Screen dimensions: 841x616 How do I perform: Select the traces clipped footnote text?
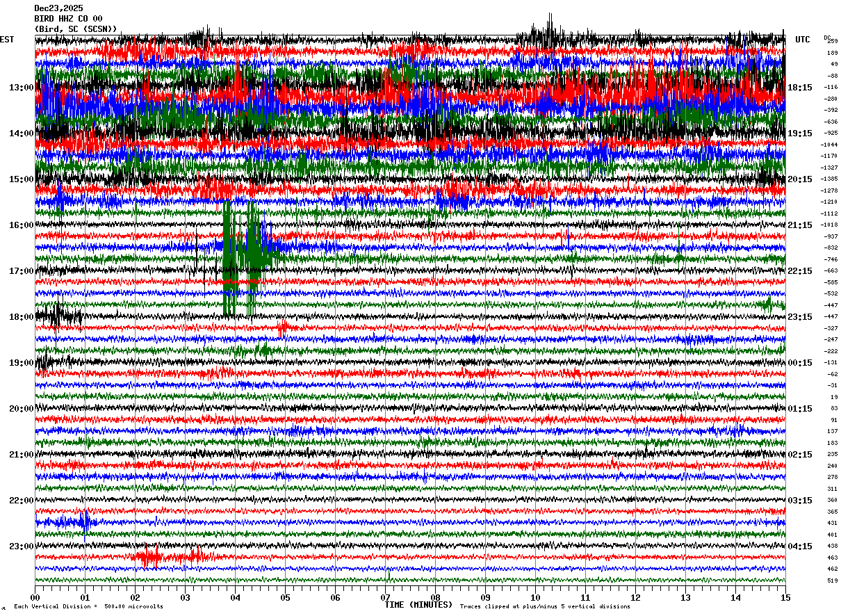pos(545,607)
